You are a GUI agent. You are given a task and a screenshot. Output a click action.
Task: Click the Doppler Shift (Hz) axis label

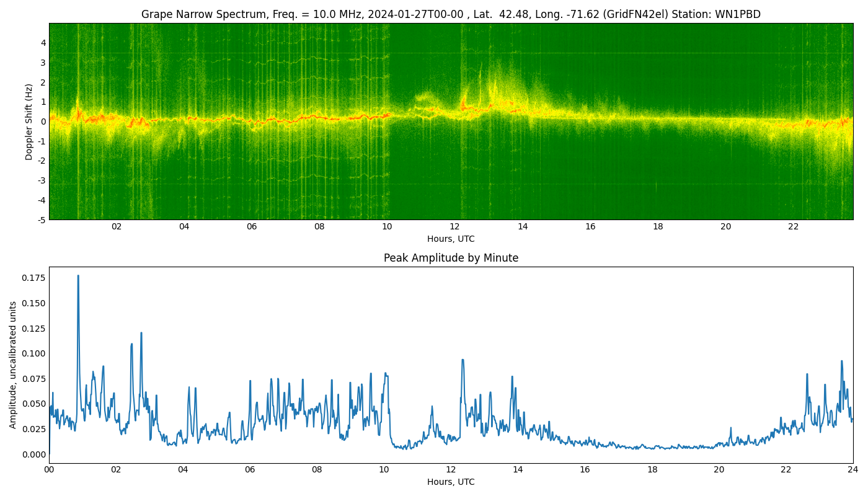click(29, 122)
